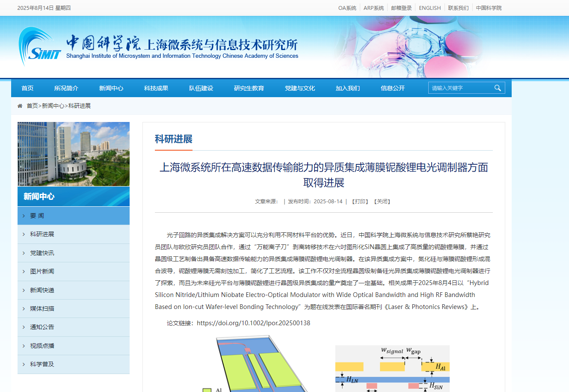
Task: Expand the 党建快讯 sidebar chevron
Action: (24, 253)
